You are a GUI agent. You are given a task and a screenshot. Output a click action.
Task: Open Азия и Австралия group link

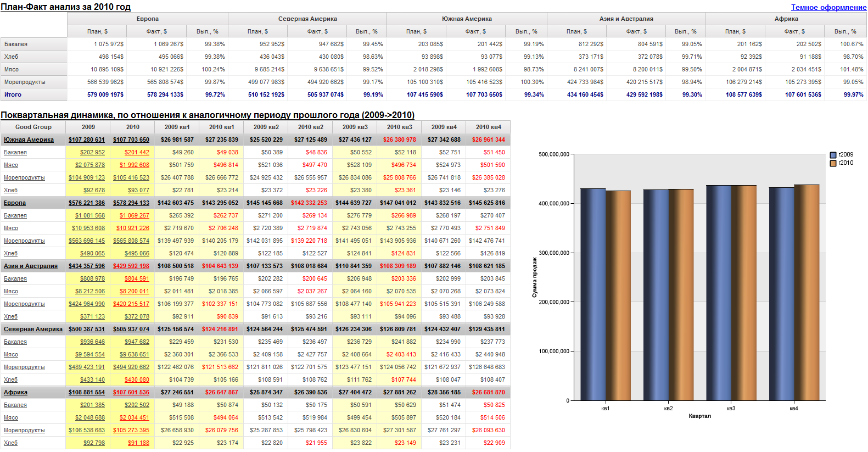(31, 266)
